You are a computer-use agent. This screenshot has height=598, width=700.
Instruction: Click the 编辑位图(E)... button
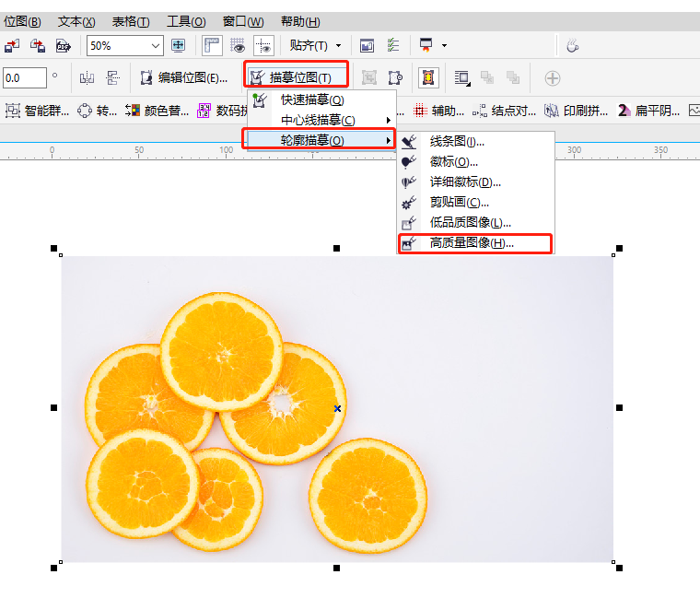[184, 78]
